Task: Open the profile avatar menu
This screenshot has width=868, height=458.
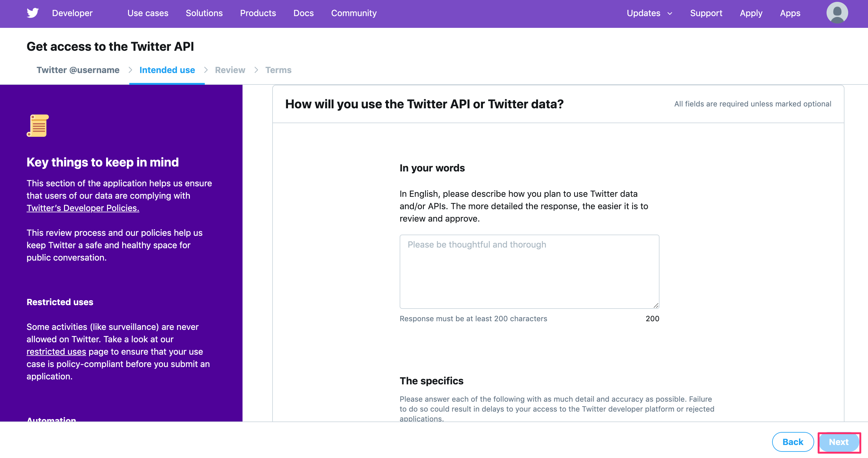Action: point(837,13)
